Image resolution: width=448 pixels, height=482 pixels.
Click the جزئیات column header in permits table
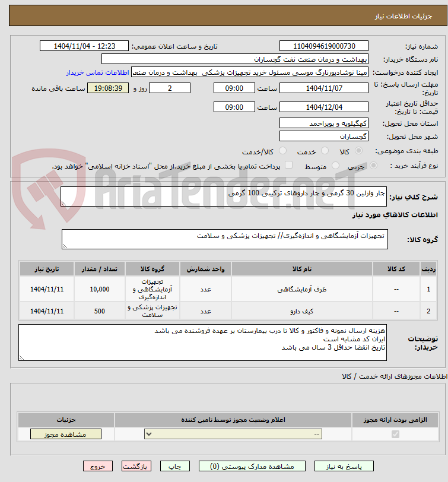66,420
